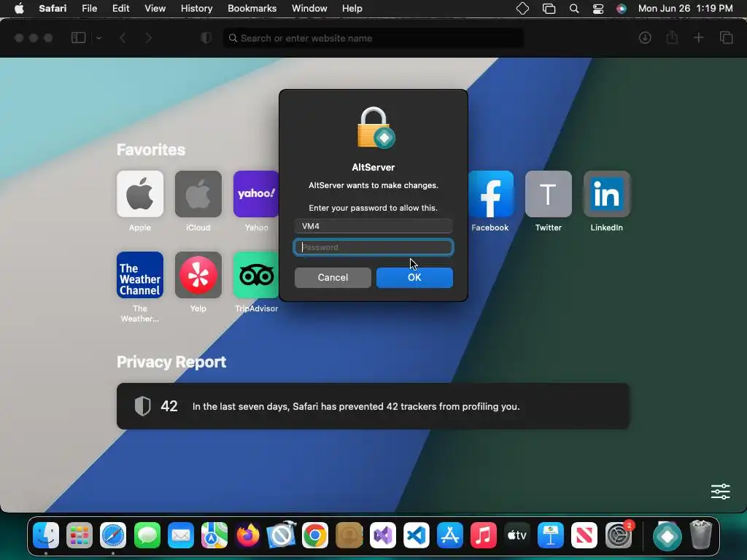Click the Safari address bar
This screenshot has height=560, width=747.
tap(373, 38)
